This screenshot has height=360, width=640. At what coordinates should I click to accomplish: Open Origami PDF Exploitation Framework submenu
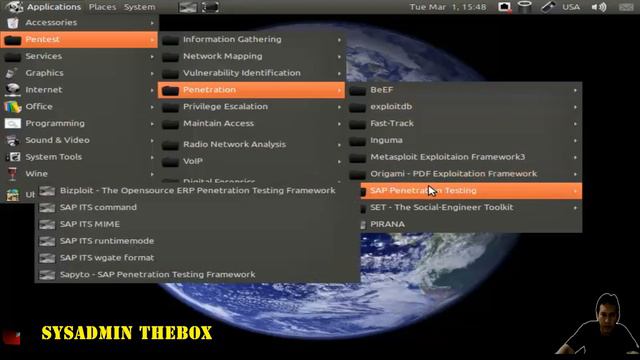click(464, 173)
